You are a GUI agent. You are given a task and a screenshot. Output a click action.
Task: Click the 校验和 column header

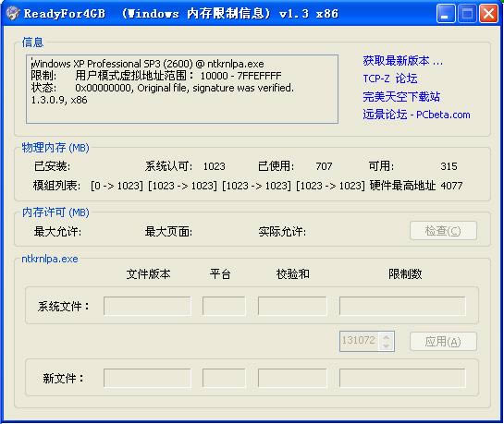[x=293, y=274]
